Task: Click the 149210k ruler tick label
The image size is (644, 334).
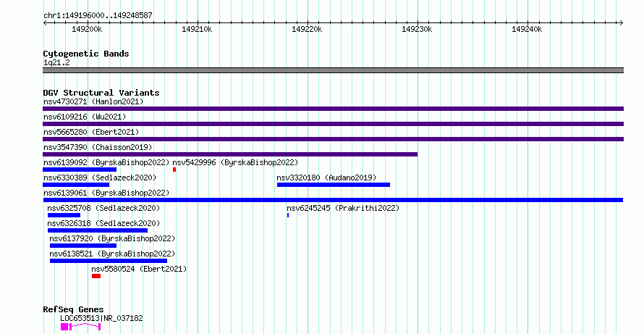Action: pos(197,29)
